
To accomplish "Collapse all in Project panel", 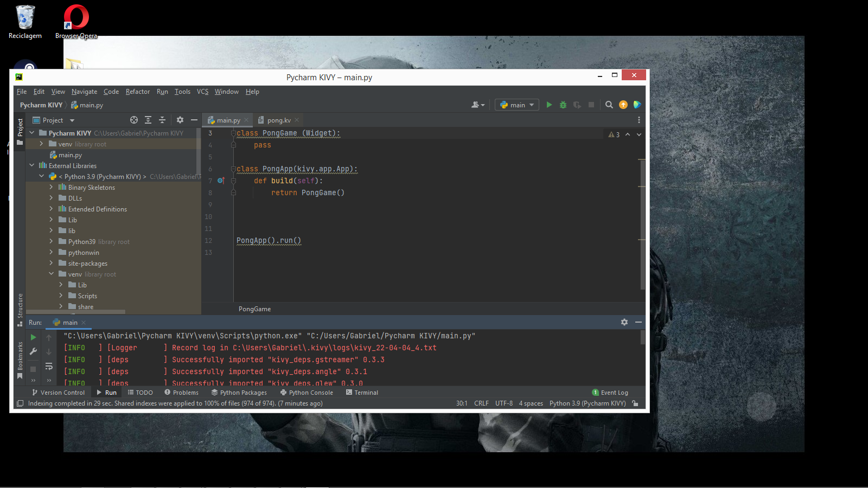I will (162, 120).
